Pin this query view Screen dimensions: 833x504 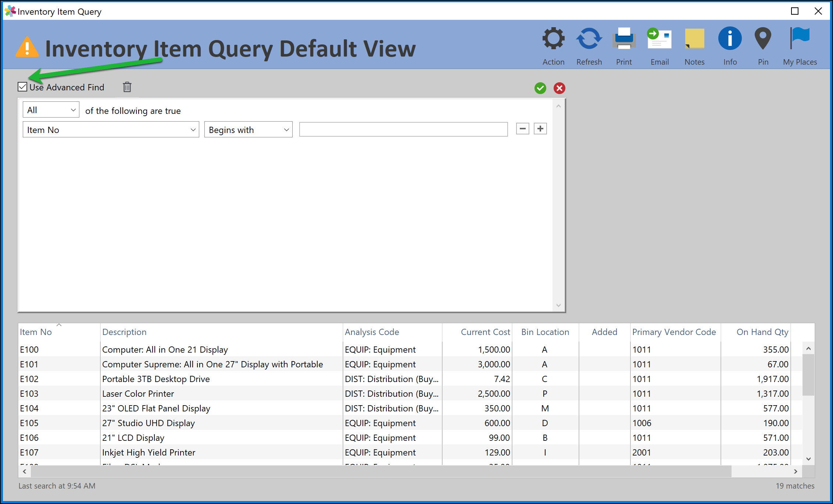pyautogui.click(x=763, y=39)
